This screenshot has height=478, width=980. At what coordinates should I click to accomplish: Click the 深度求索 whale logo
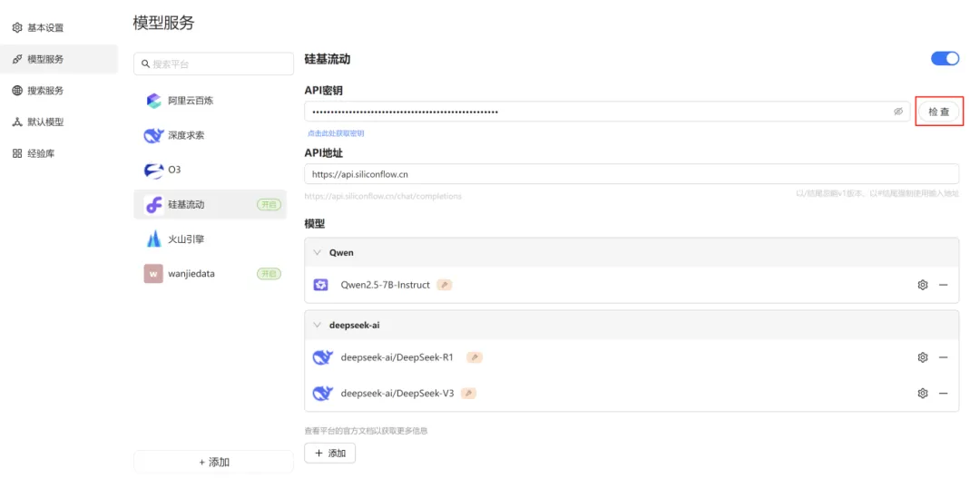(153, 135)
